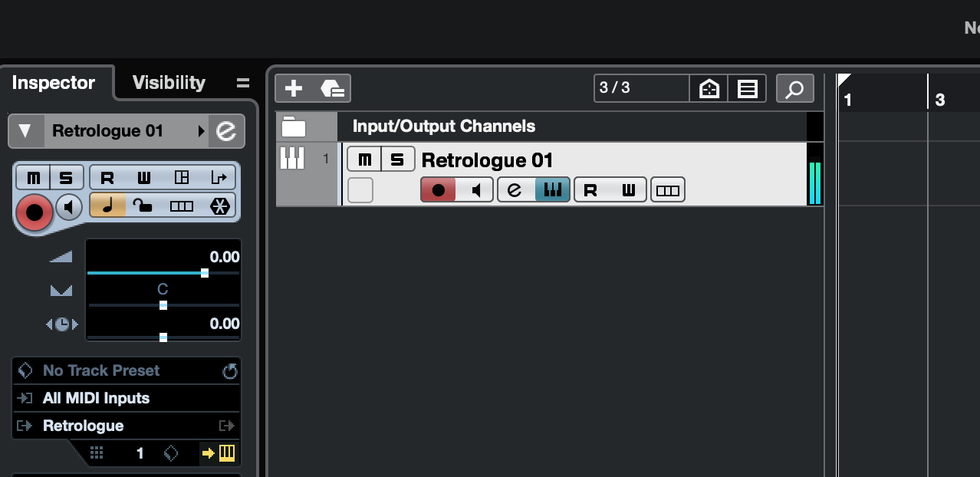Click the Add Track plus button
This screenshot has height=477, width=980.
point(294,89)
